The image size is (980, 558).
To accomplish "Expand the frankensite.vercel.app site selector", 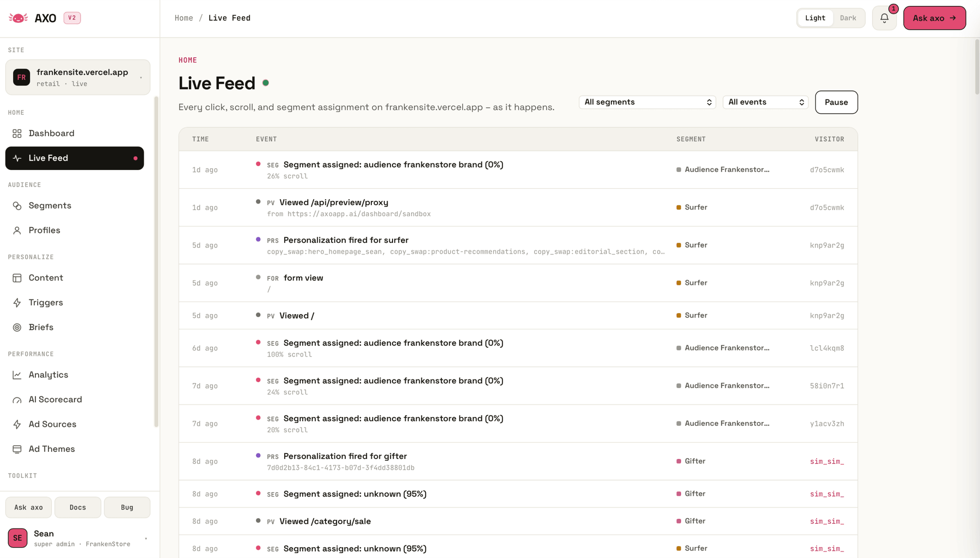I will coord(78,77).
